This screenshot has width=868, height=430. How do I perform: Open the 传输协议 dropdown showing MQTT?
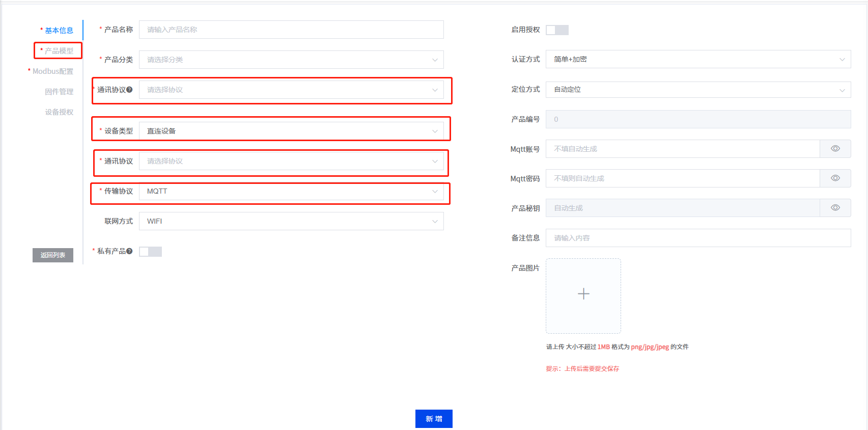tap(291, 191)
